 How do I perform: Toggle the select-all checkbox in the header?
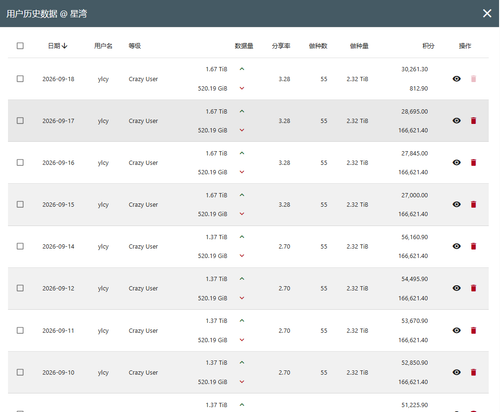point(20,46)
